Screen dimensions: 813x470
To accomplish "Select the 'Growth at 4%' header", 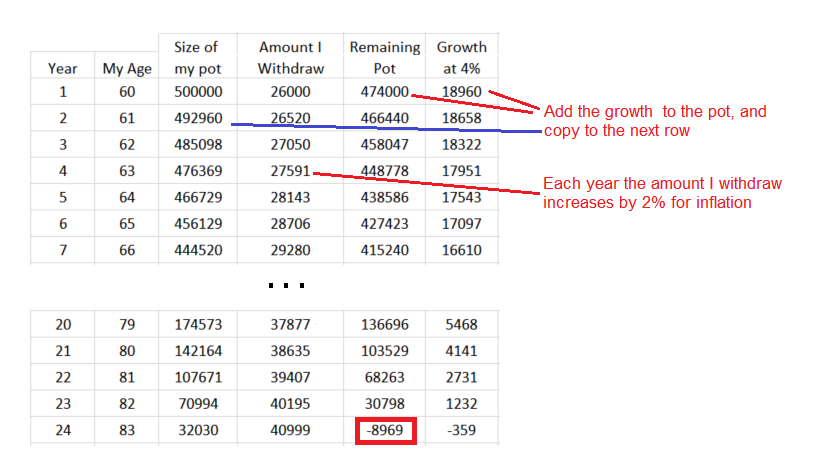I will pos(461,57).
